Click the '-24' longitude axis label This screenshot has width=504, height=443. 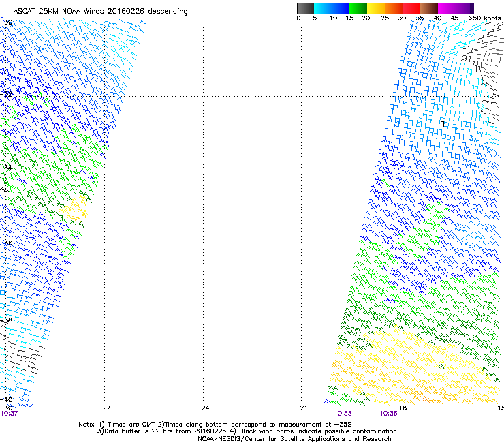pos(203,408)
